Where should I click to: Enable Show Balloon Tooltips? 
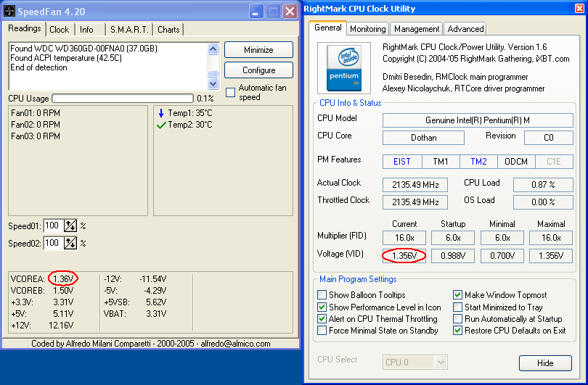pos(322,295)
